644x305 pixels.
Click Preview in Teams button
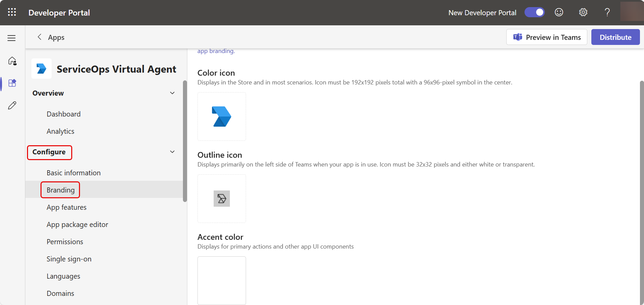pyautogui.click(x=546, y=37)
